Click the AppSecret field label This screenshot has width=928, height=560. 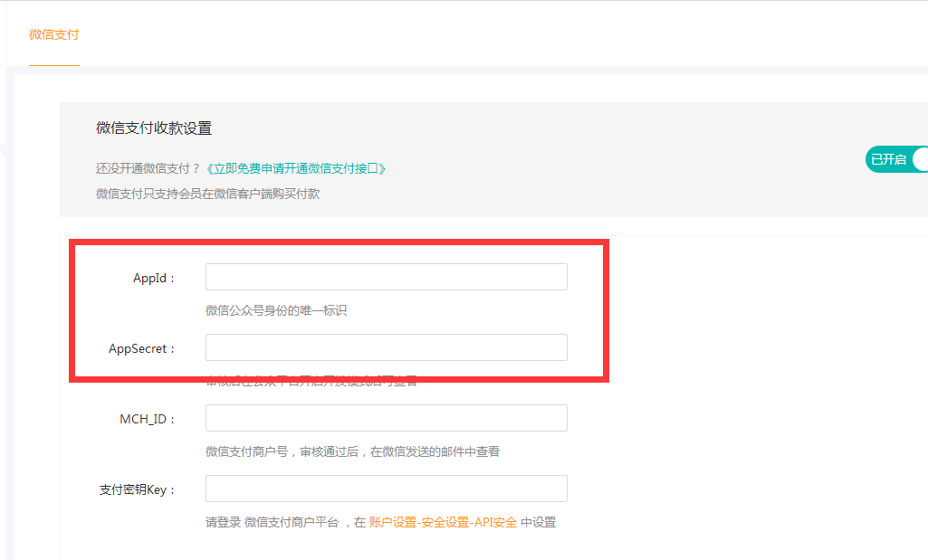[141, 348]
